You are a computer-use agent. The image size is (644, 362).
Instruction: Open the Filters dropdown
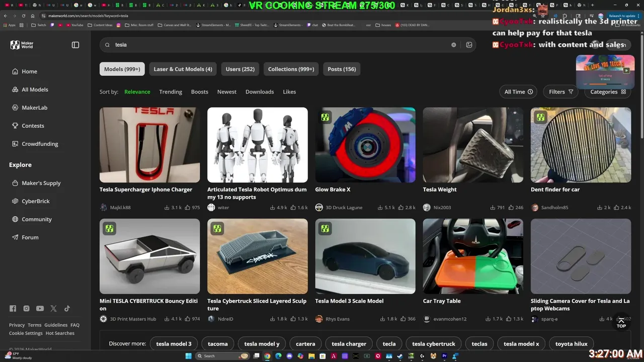560,92
